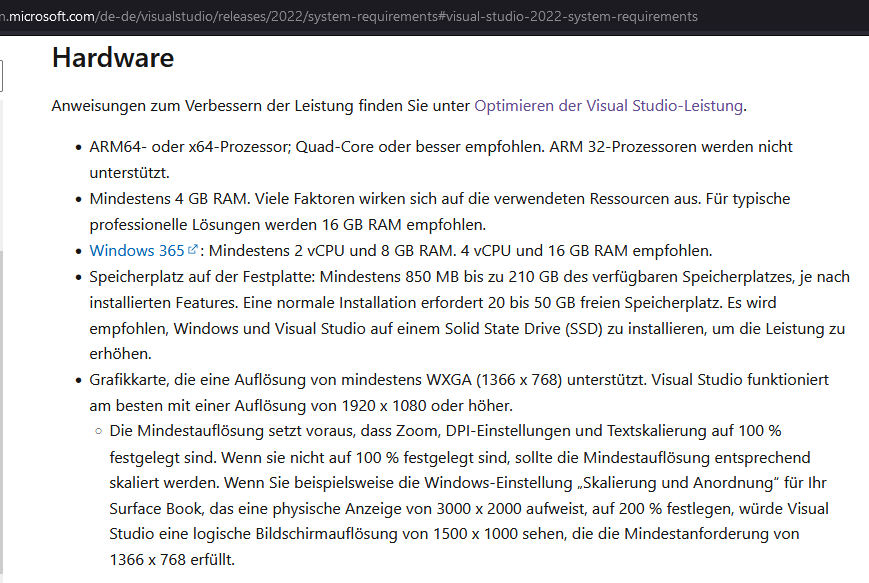The width and height of the screenshot is (869, 583).
Task: Open the Optimieren der Visual Studio-Leistung link
Action: [x=608, y=106]
